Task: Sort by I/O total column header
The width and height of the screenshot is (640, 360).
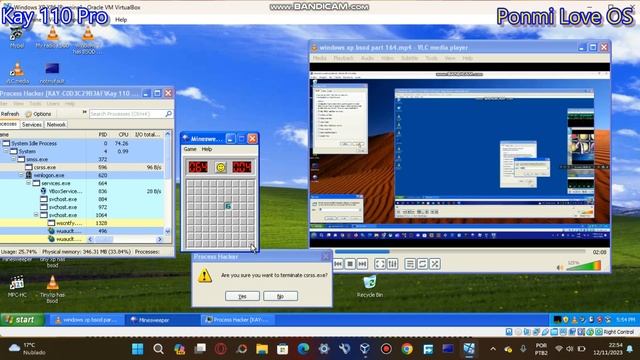Action: (147, 134)
